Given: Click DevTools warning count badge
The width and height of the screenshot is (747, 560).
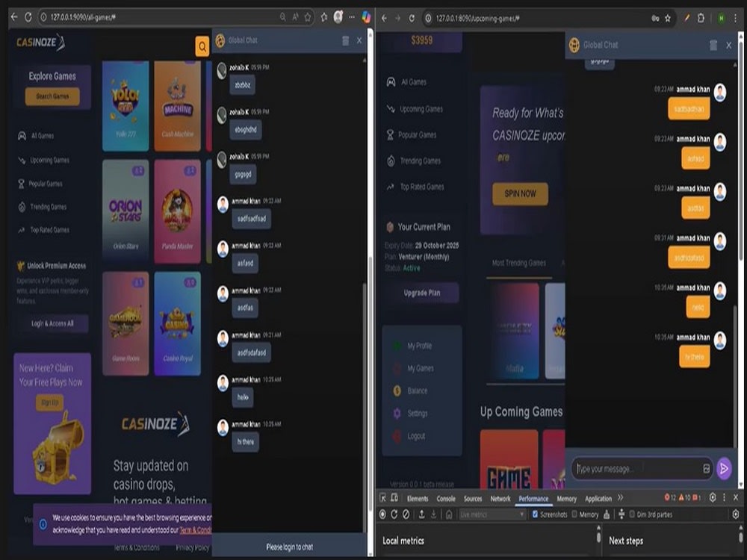Looking at the screenshot, I should (x=684, y=497).
